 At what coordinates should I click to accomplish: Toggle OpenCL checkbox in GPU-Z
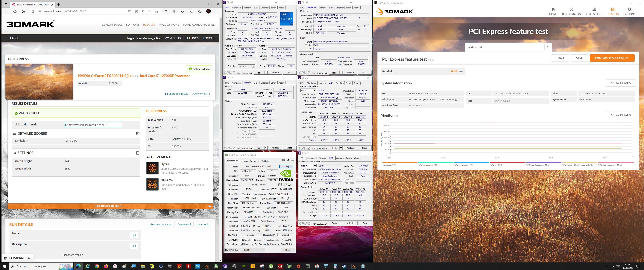tap(241, 240)
